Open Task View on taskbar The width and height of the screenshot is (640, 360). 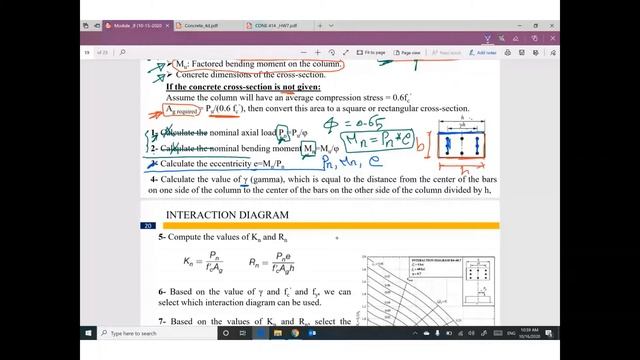click(242, 333)
